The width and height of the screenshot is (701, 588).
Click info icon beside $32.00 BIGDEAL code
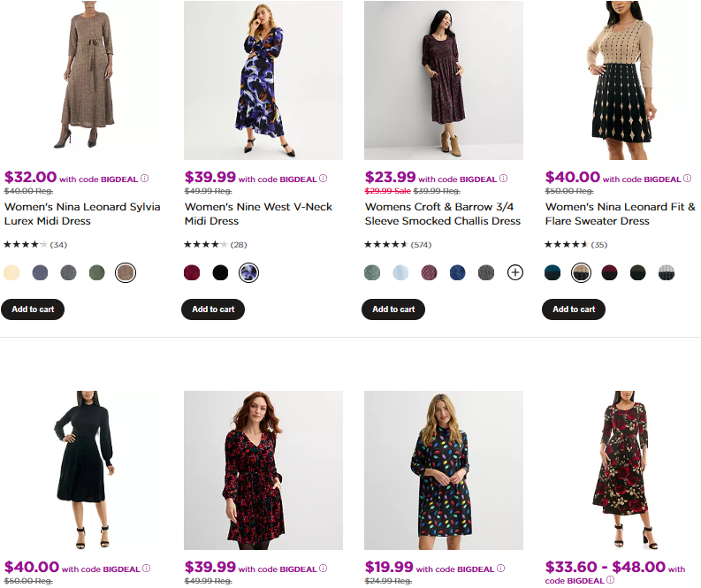144,179
